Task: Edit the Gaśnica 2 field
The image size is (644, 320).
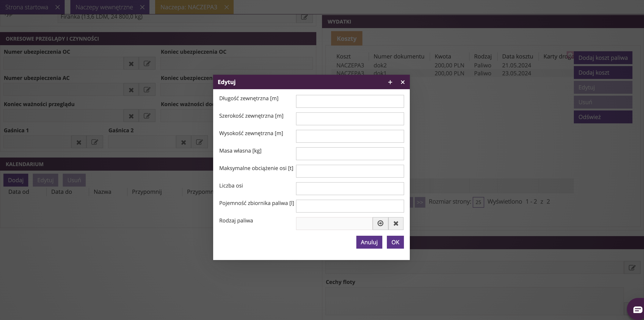Action: coord(199,142)
